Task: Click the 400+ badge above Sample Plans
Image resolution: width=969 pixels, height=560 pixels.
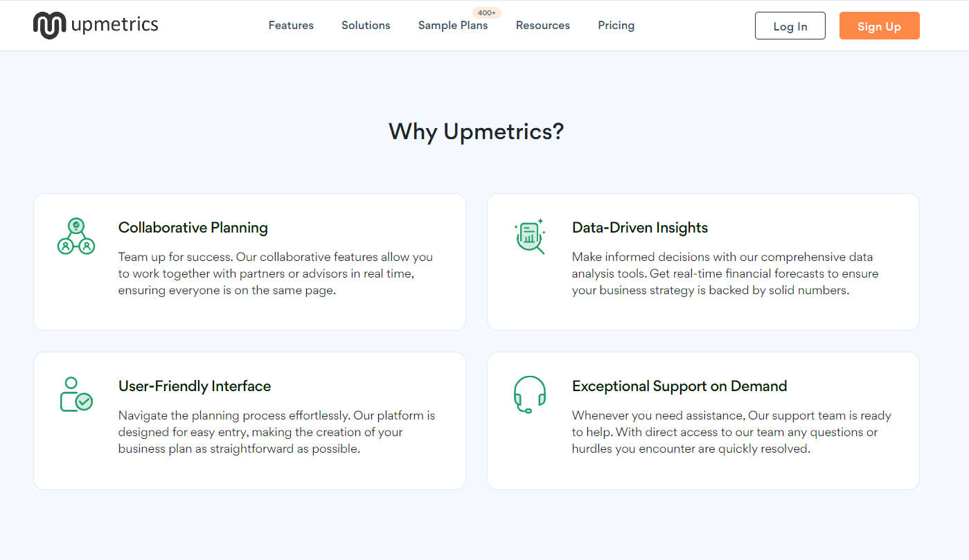Action: [x=486, y=12]
